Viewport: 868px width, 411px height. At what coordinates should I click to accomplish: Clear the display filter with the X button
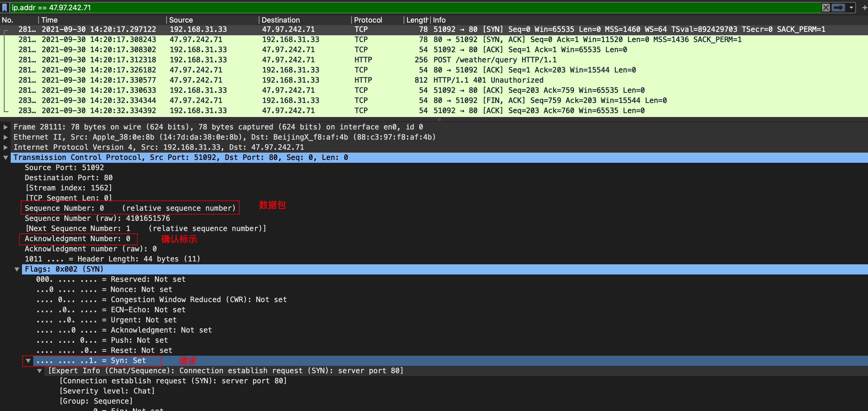(825, 7)
